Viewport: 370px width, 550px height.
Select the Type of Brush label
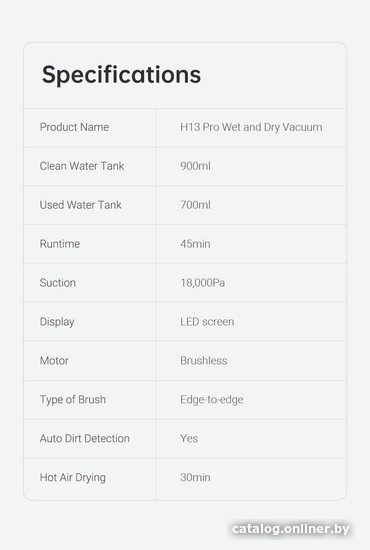tap(73, 400)
